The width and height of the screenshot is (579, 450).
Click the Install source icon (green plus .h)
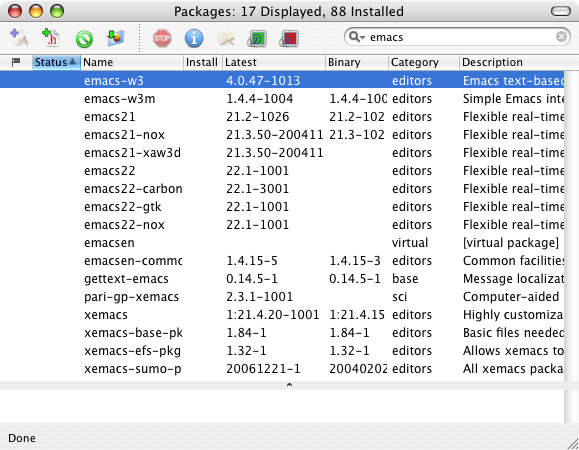coord(51,38)
